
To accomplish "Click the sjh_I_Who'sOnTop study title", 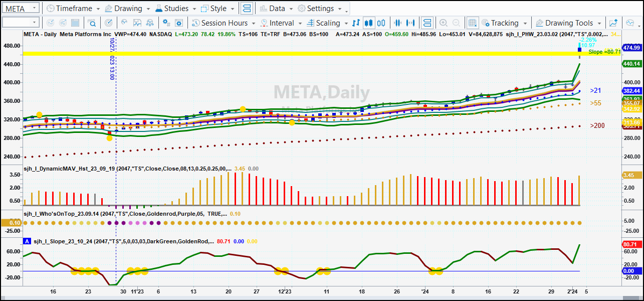I will pos(125,214).
